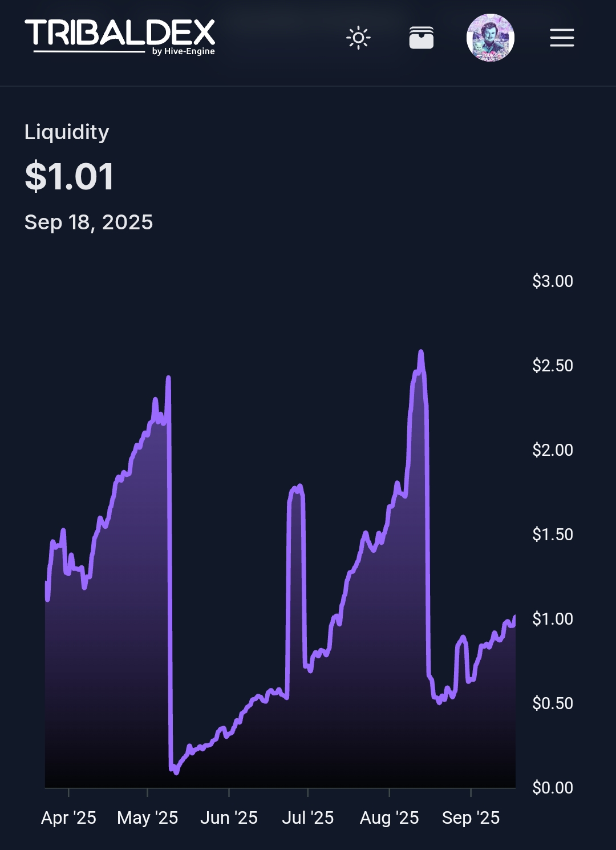Click the $3.00 y-axis label
616x850 pixels.
[x=552, y=281]
